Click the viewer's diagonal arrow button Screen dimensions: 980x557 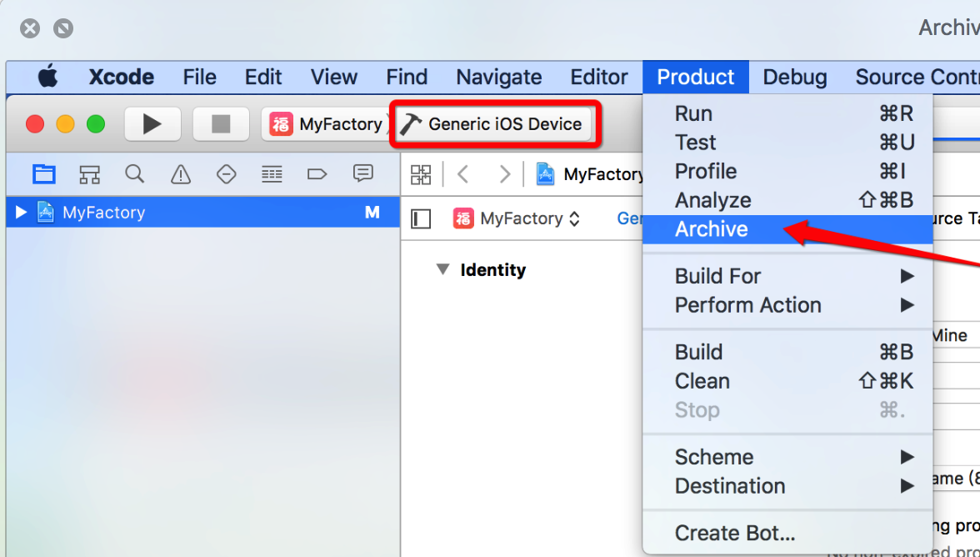63,28
